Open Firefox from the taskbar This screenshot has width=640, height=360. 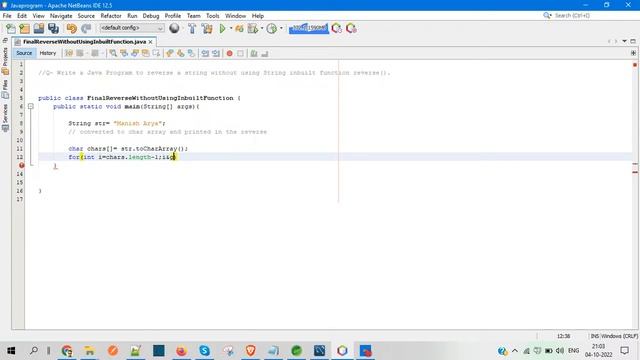click(181, 351)
